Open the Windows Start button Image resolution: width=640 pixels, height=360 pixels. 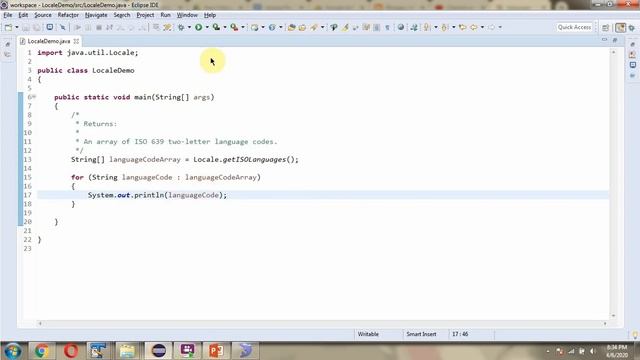pyautogui.click(x=13, y=351)
